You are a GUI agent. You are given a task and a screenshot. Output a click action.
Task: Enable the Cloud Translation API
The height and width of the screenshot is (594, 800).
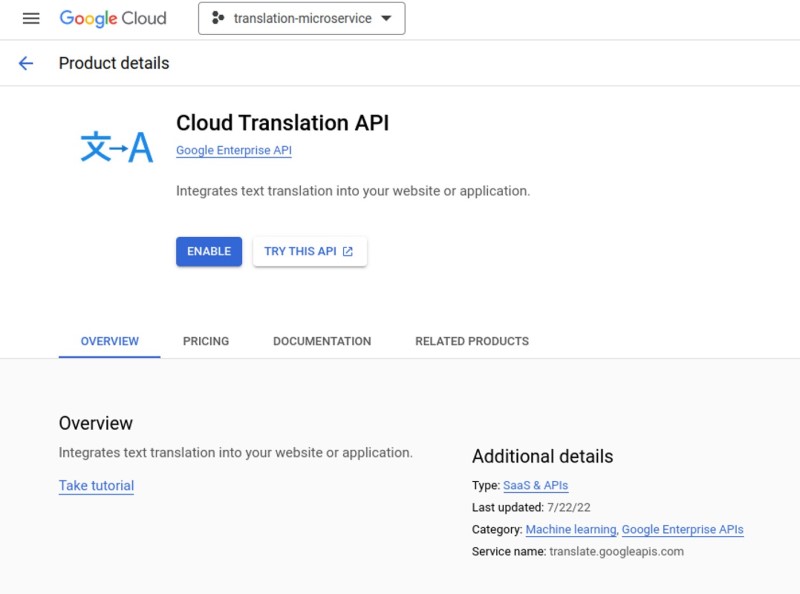pos(209,252)
